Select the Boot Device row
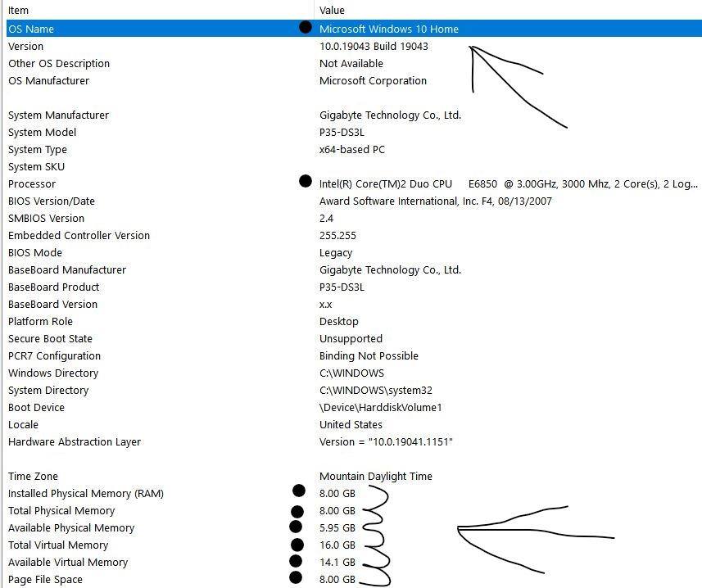Viewport: 702px width, 588px height. click(x=36, y=407)
